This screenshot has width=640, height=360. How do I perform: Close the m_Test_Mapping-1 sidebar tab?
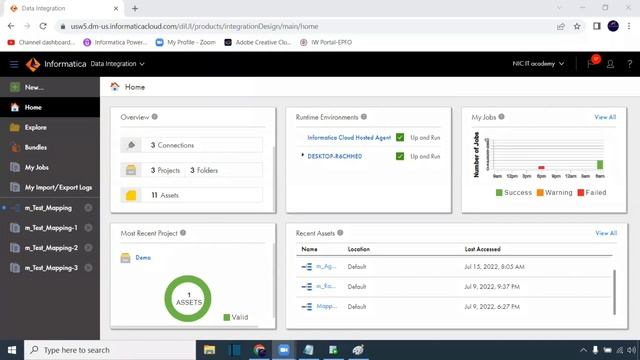88,228
